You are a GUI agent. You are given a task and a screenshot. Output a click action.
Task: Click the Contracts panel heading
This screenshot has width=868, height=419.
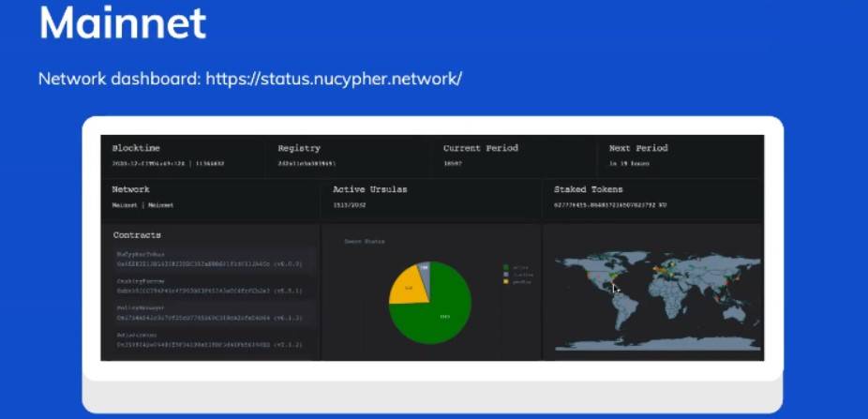click(137, 235)
